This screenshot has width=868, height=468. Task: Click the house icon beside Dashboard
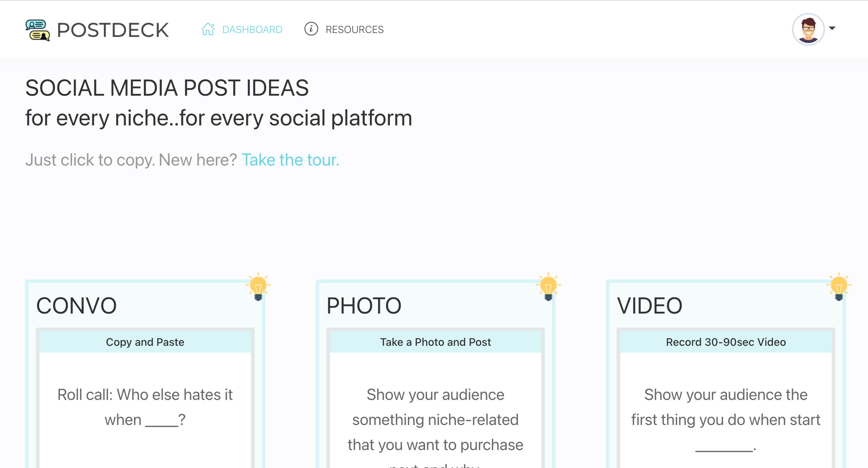[208, 29]
